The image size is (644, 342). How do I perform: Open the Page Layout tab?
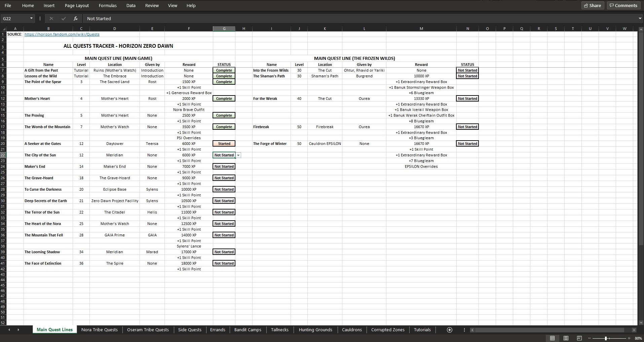point(77,5)
